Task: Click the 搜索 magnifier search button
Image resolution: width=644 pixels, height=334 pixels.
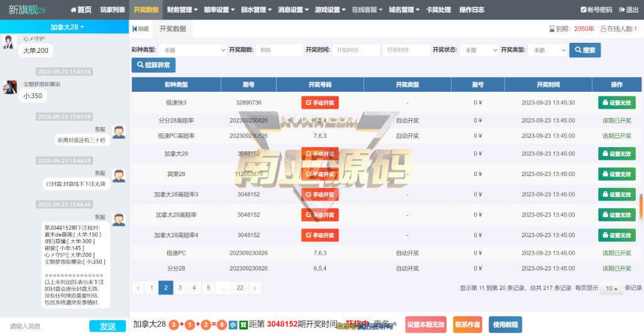Action: (x=584, y=50)
